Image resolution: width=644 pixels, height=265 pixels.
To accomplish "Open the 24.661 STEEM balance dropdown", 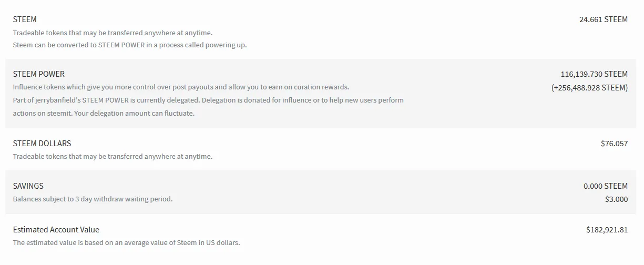I will pos(604,19).
